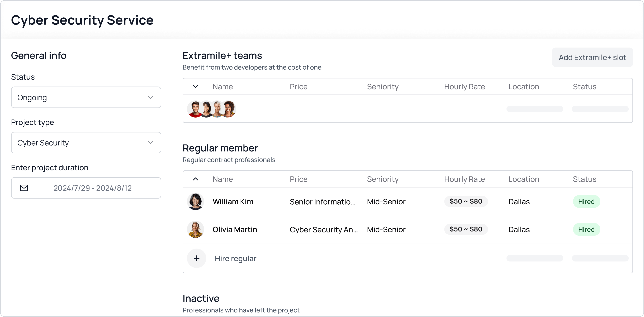Click the envelope icon in the duration field
Image resolution: width=644 pixels, height=317 pixels.
[24, 188]
